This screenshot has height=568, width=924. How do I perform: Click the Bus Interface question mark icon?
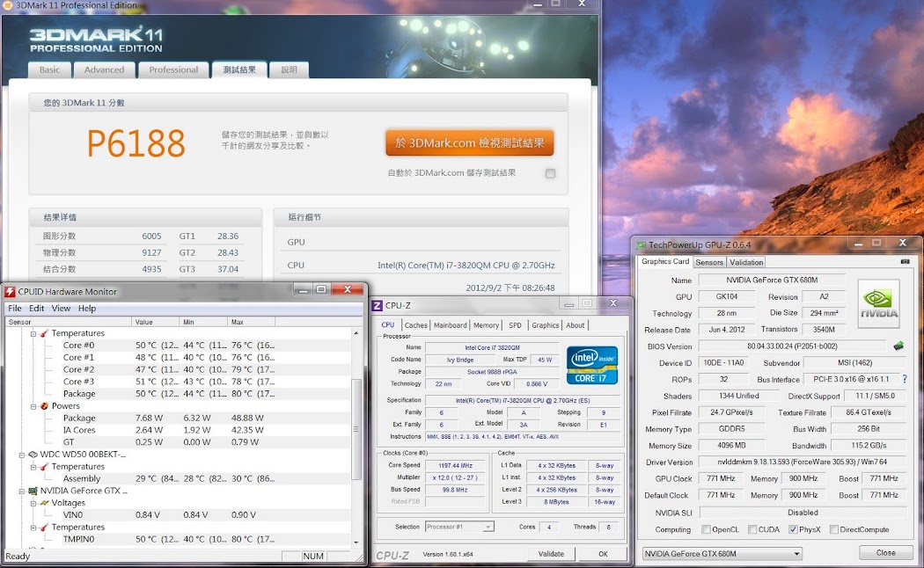click(x=905, y=379)
